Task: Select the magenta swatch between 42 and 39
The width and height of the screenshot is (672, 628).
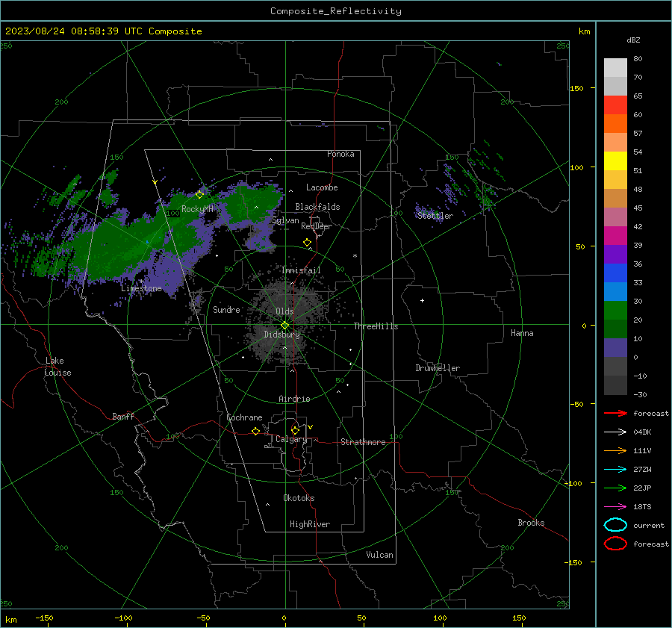Action: 615,235
